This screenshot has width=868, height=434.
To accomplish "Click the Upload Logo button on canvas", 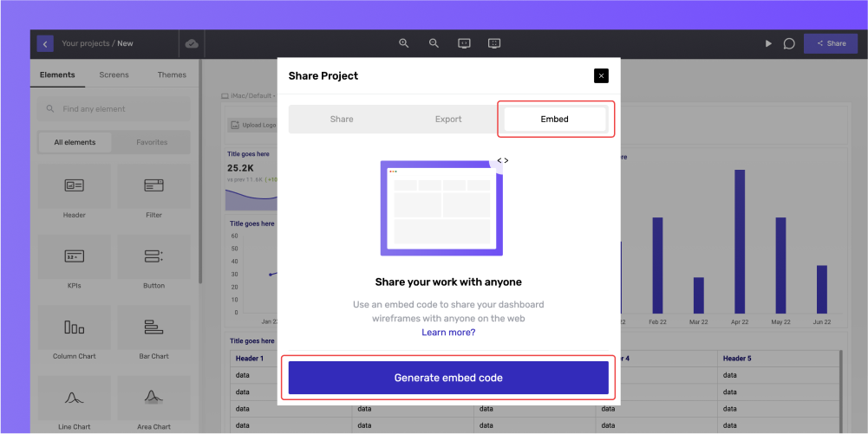I will [253, 125].
